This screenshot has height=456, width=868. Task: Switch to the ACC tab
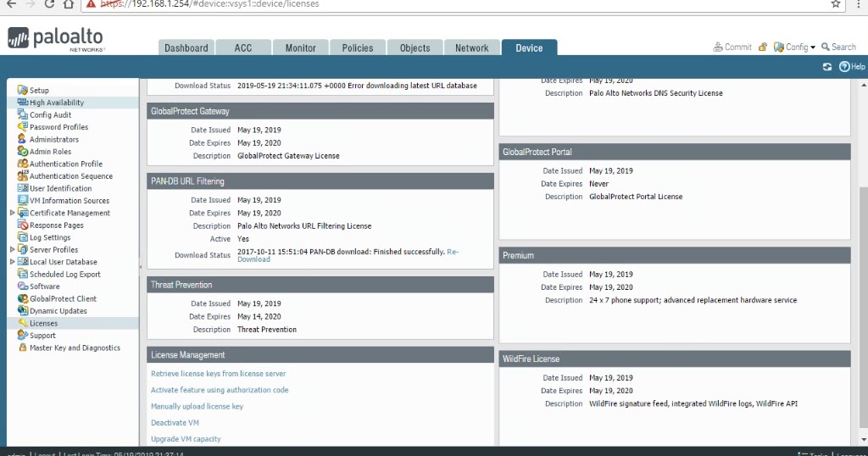point(243,47)
